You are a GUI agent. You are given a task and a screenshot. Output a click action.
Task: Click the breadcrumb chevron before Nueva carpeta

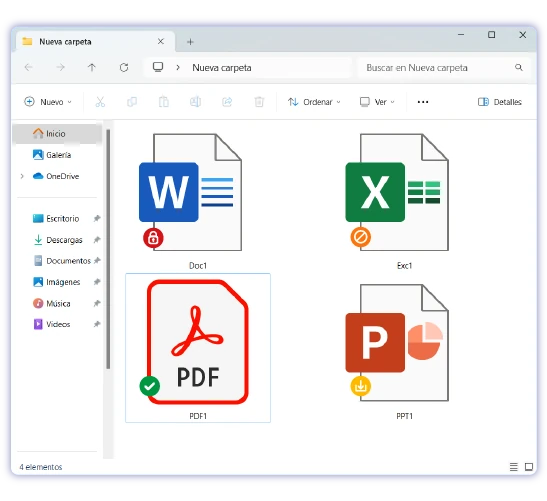178,67
